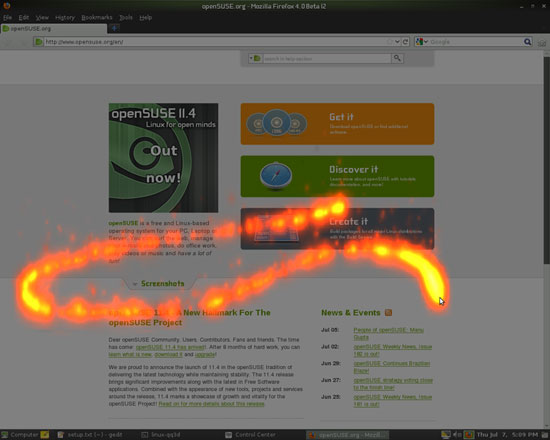Focus the page help search field
This screenshot has height=440, width=550.
click(327, 58)
